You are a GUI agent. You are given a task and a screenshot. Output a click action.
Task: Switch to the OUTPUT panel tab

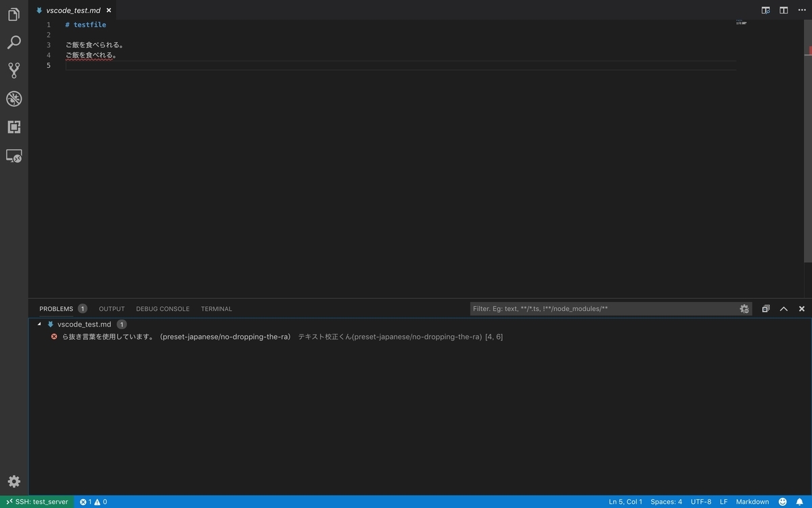112,309
